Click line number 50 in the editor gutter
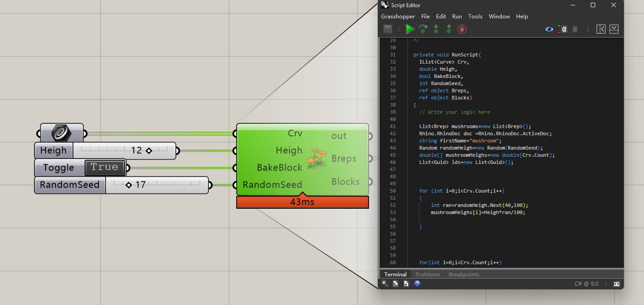 coord(393,191)
